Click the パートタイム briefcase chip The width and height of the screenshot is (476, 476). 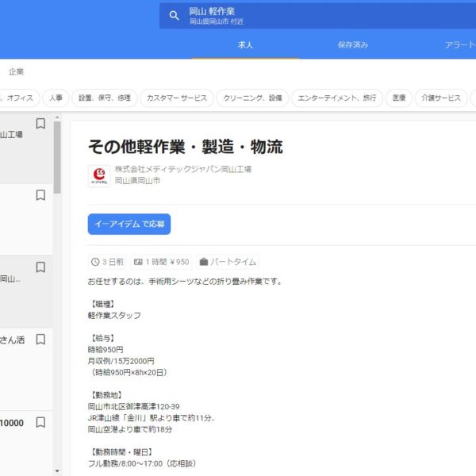click(x=228, y=262)
